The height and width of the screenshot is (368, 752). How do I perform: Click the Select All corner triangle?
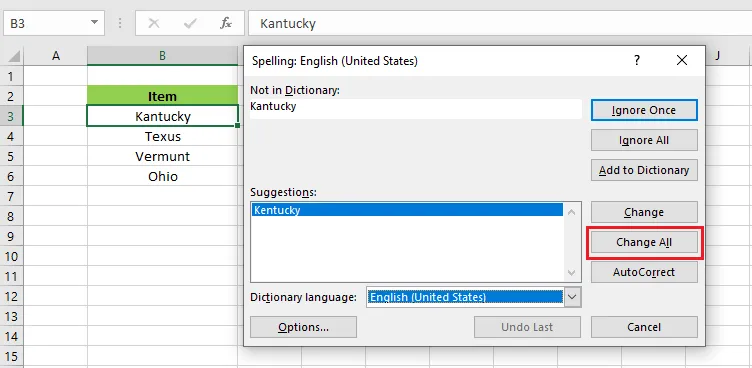pos(14,57)
